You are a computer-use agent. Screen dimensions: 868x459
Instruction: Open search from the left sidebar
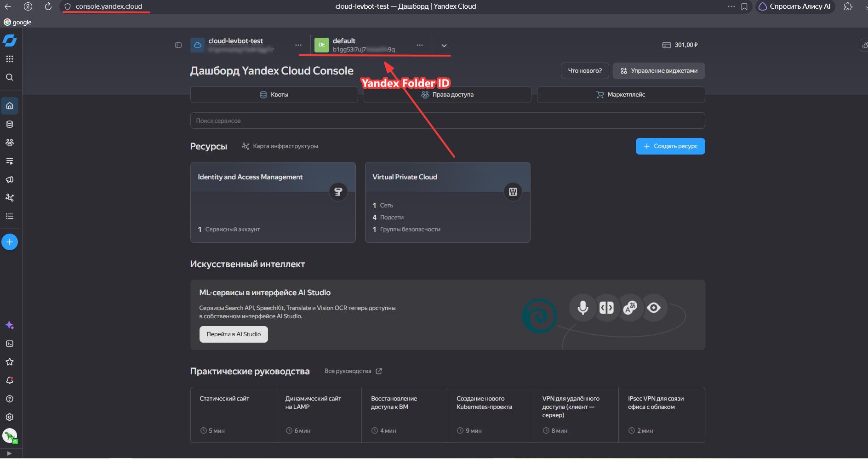coord(10,77)
